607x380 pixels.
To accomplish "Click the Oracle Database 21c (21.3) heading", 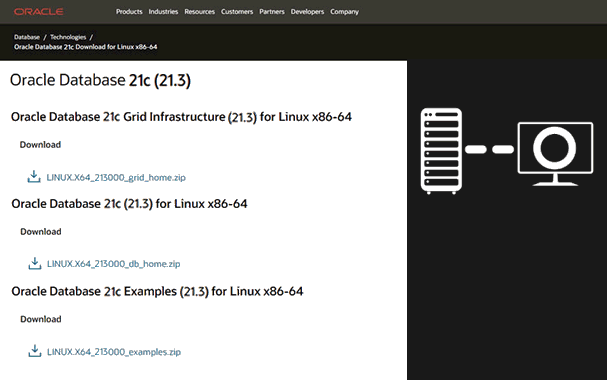I will pyautogui.click(x=100, y=80).
